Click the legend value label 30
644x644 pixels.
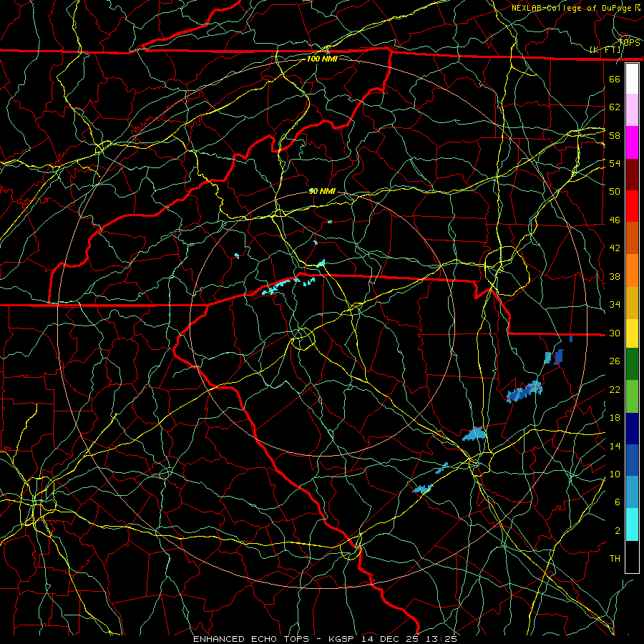615,333
